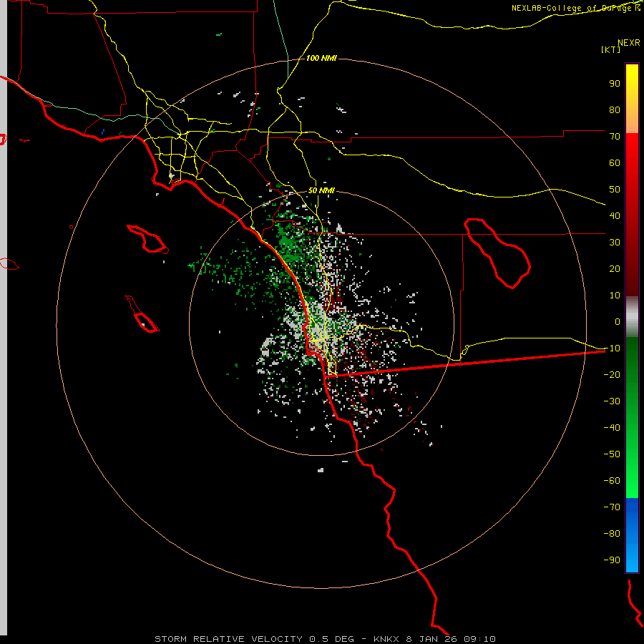644x644 pixels.
Task: Pick the blue bottom segment of color bar
Action: coord(632,535)
